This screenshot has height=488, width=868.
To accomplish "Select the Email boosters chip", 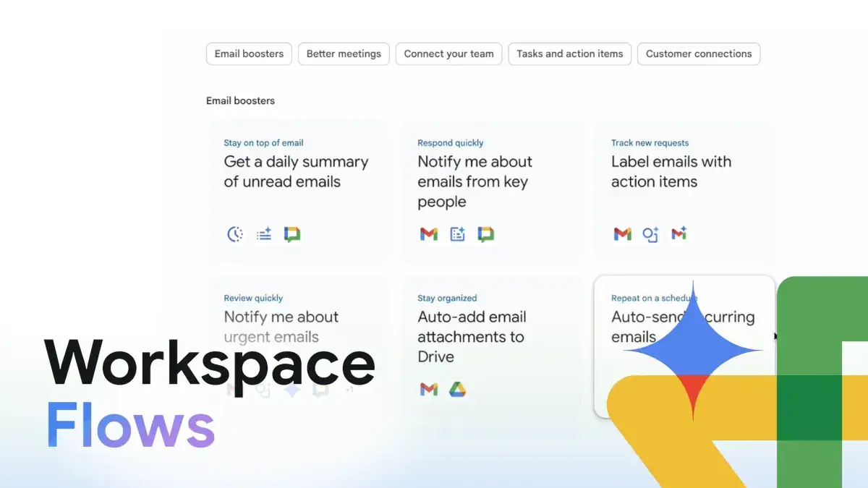I will coord(248,53).
